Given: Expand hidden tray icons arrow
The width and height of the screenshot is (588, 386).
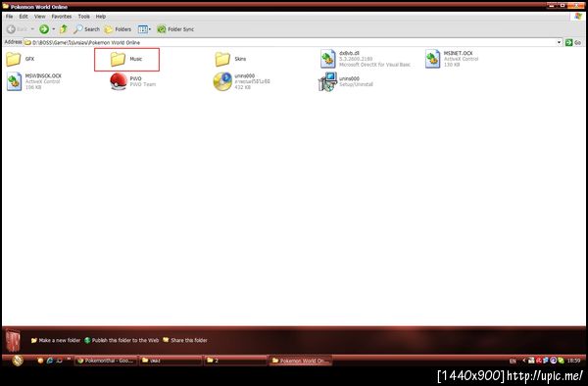Looking at the screenshot, I should click(524, 361).
